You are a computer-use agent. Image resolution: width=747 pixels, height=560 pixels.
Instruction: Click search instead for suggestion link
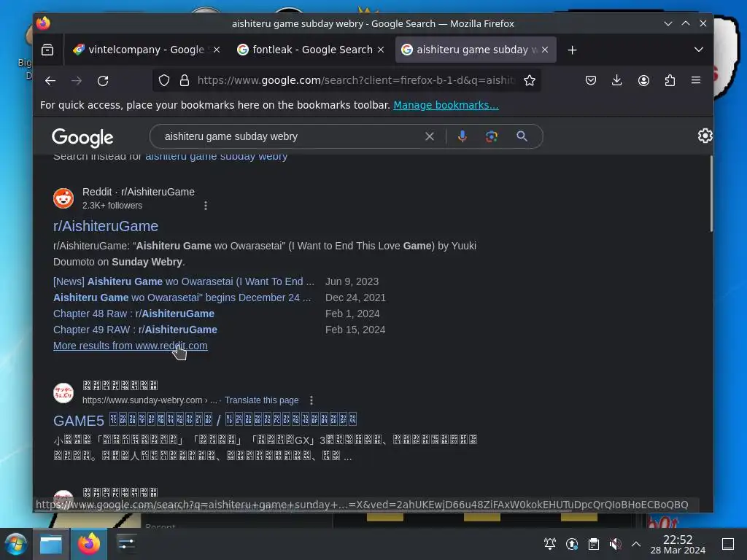216,157
